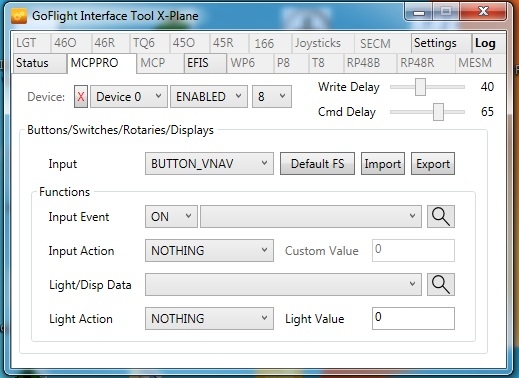Viewport: 519px width, 378px height.
Task: Click the Write Delay value 40
Action: [x=487, y=87]
